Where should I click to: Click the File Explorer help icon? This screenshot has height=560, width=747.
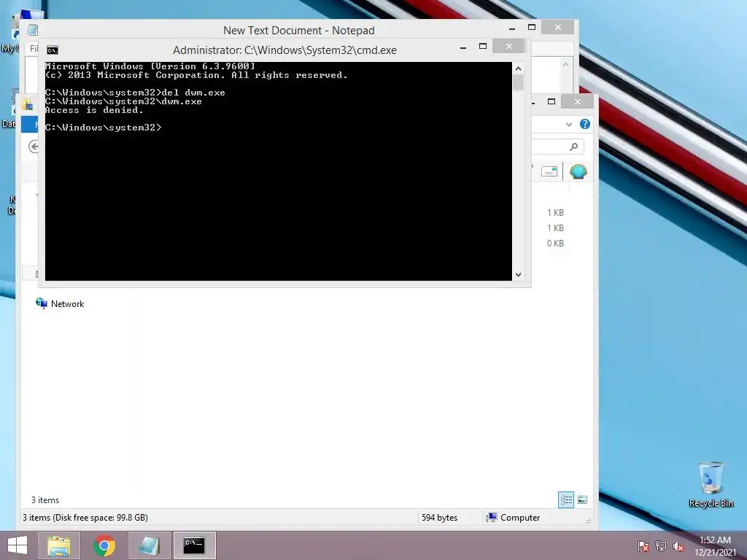click(x=584, y=124)
